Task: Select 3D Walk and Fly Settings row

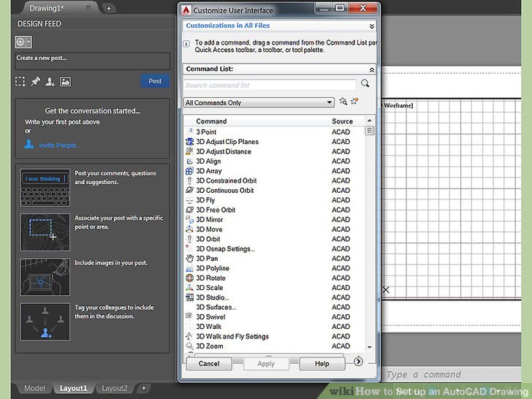Action: tap(274, 336)
